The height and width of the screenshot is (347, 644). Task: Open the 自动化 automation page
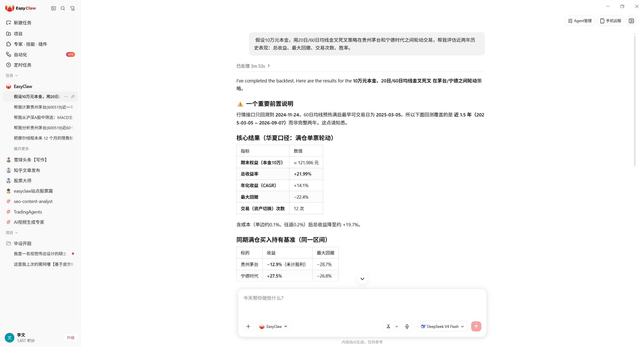point(40,55)
